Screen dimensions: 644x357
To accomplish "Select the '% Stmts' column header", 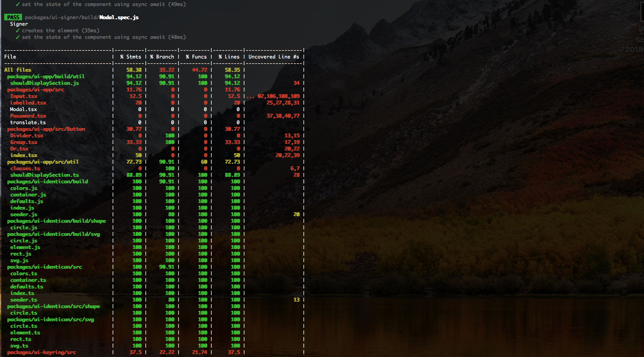I will [131, 57].
